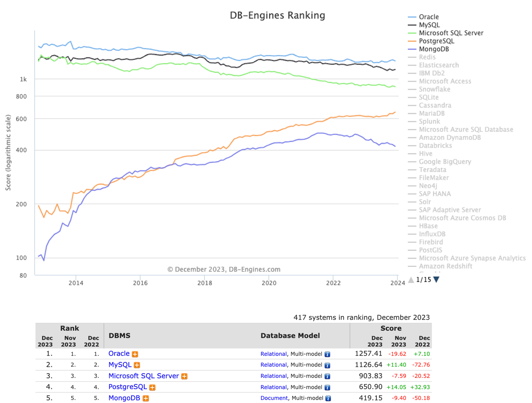Click the DB-Engines.com copyright credit
532x403 pixels.
(224, 270)
